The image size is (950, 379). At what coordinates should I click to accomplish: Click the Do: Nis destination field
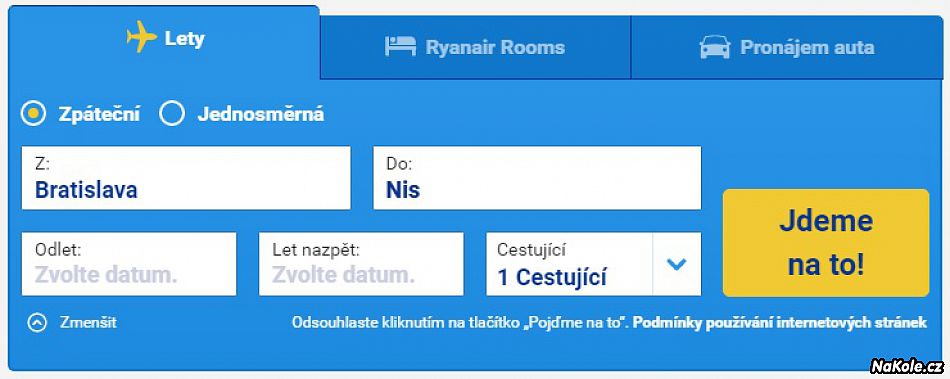click(x=537, y=178)
